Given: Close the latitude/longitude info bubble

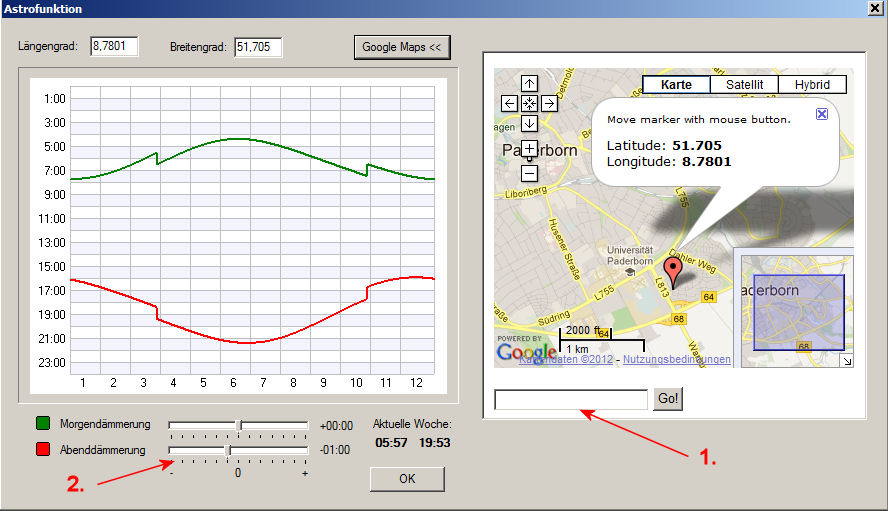Looking at the screenshot, I should 821,114.
